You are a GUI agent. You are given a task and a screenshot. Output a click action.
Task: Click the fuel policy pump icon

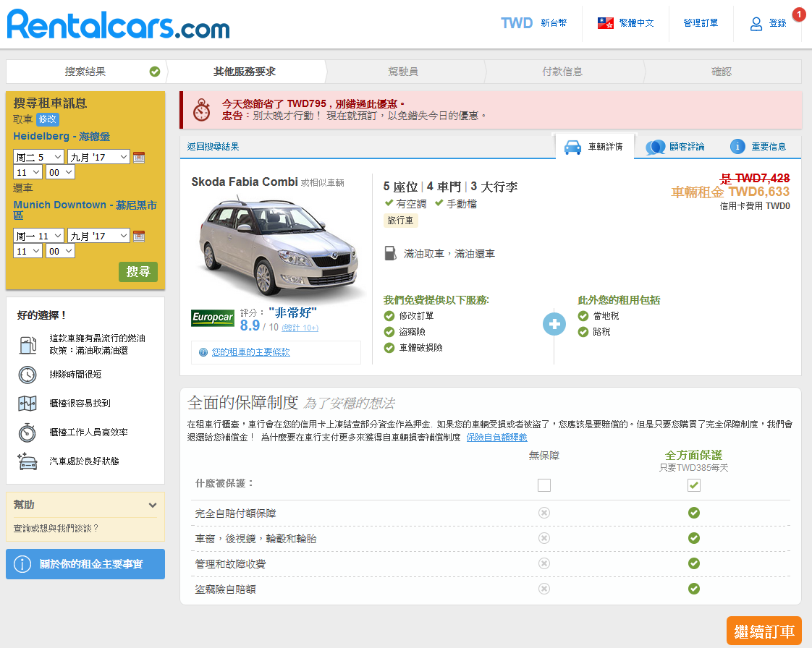[391, 254]
